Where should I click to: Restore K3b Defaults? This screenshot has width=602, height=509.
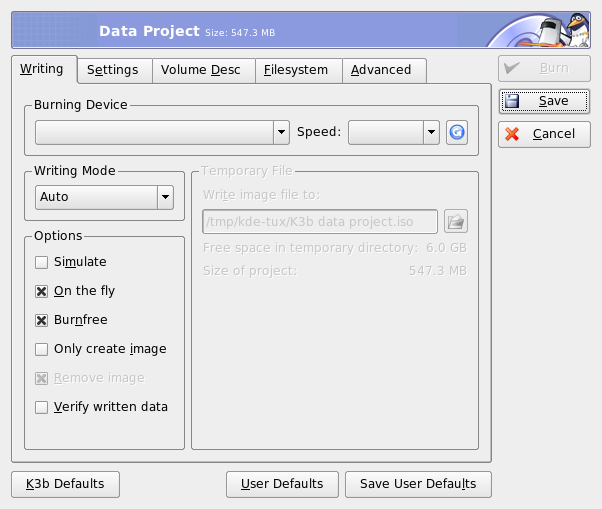tap(65, 484)
